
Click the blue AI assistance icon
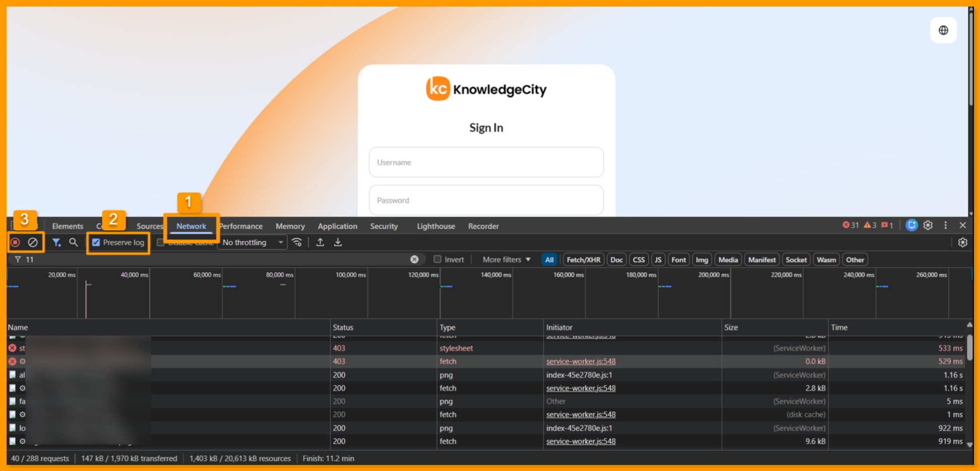tap(911, 225)
